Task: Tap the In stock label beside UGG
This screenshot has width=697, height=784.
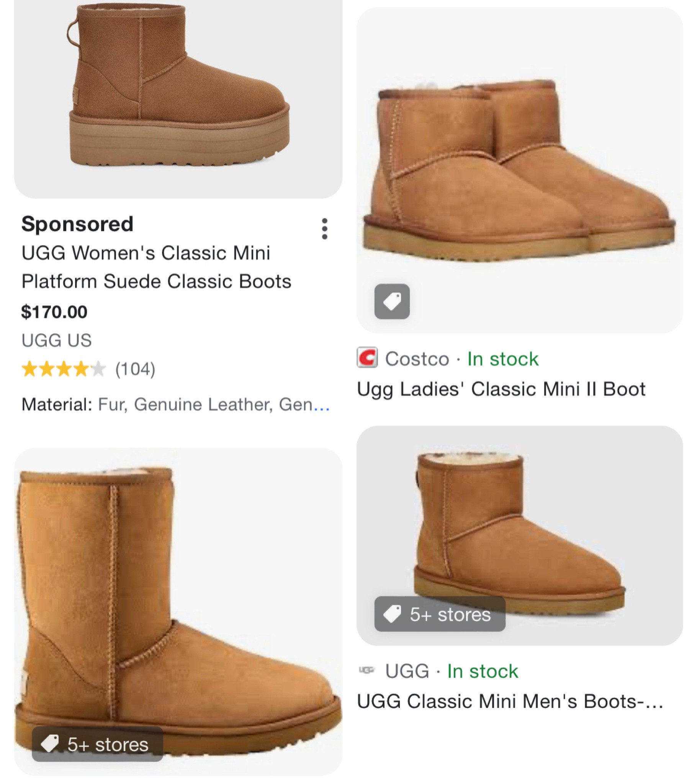Action: click(x=483, y=671)
